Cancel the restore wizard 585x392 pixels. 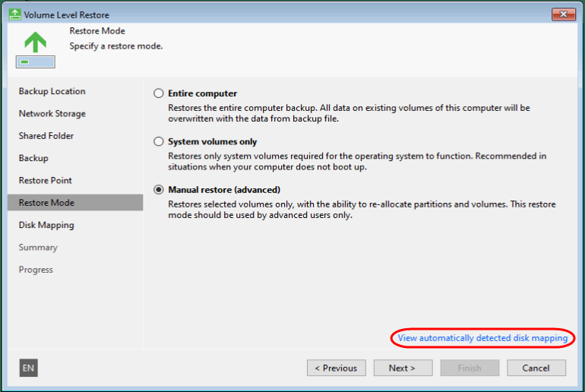tap(536, 368)
